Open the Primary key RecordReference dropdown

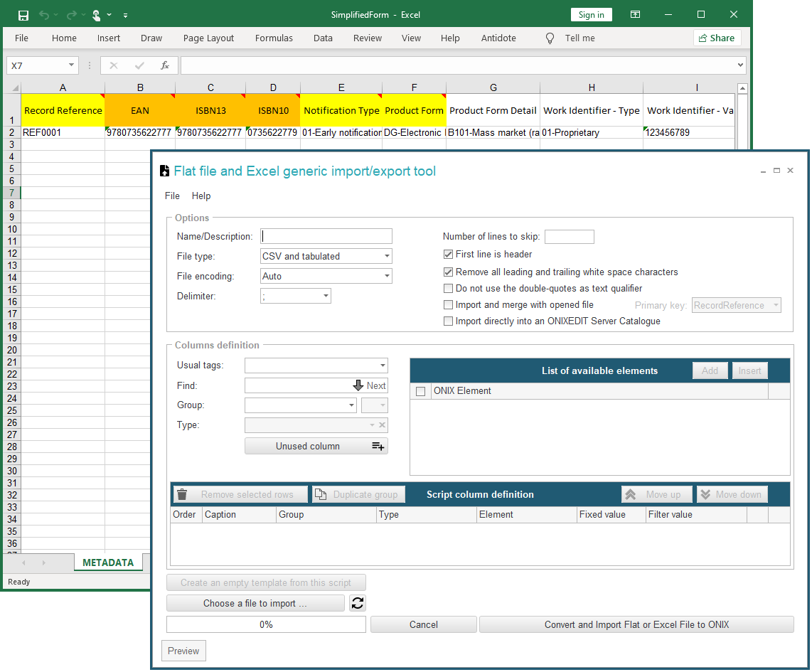coord(776,305)
